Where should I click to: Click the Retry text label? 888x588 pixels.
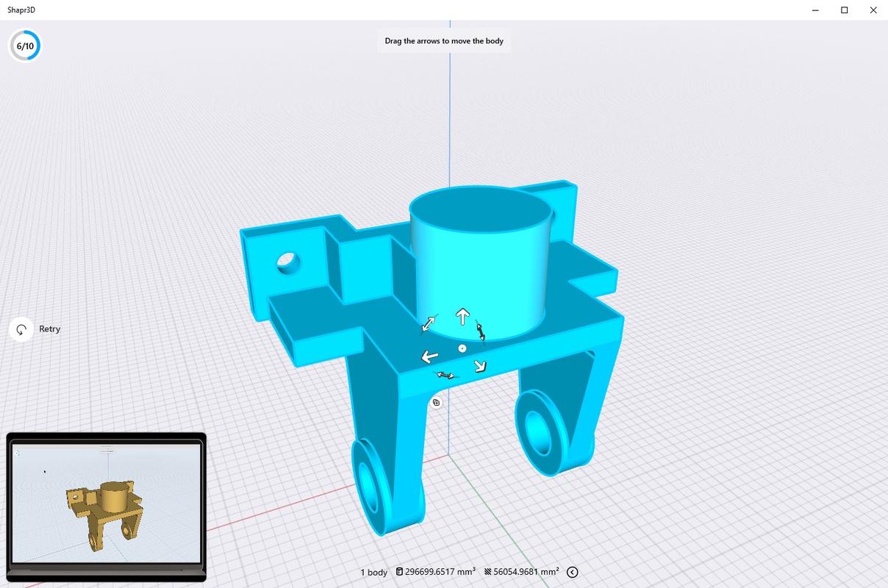[50, 329]
